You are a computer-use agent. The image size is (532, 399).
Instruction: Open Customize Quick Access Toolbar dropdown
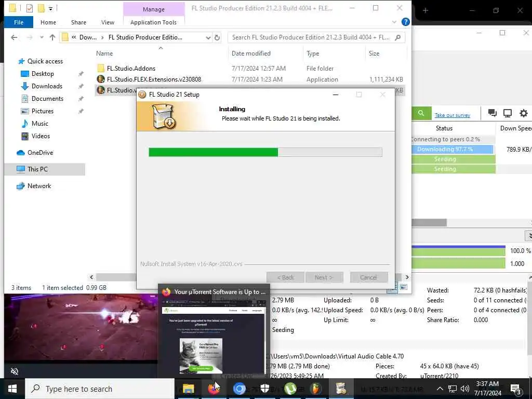coord(50,8)
